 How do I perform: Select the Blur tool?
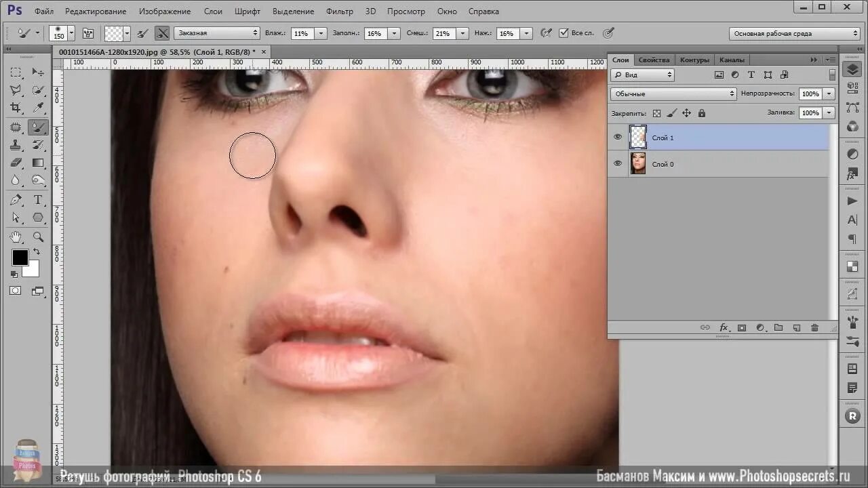tap(16, 180)
